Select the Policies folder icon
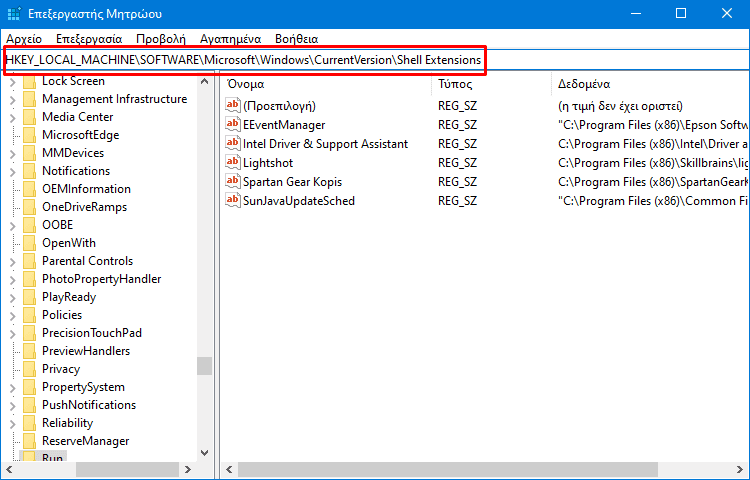 [30, 315]
